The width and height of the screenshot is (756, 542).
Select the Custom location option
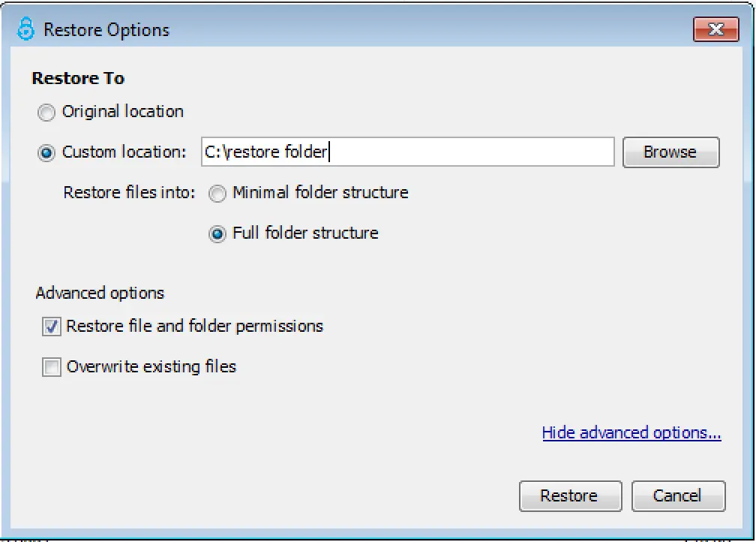tap(46, 152)
